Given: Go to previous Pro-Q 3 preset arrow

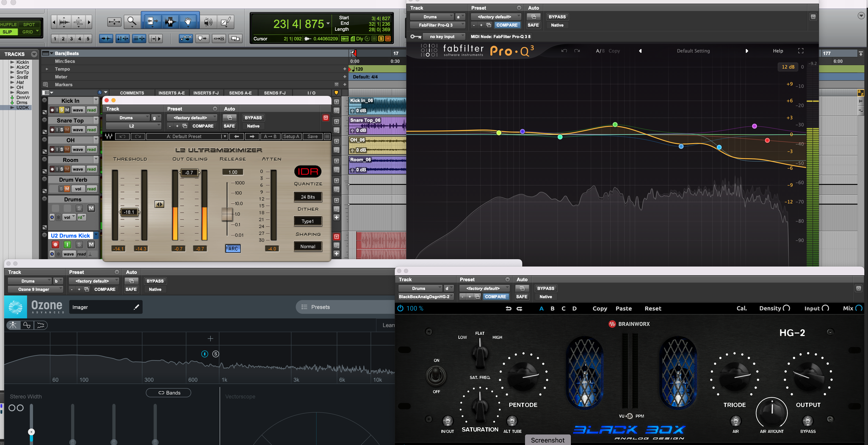Looking at the screenshot, I should pyautogui.click(x=640, y=51).
